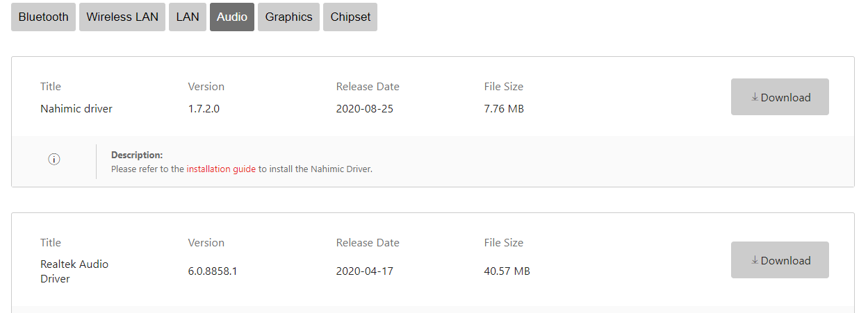Go to the Graphics tab

tap(288, 17)
